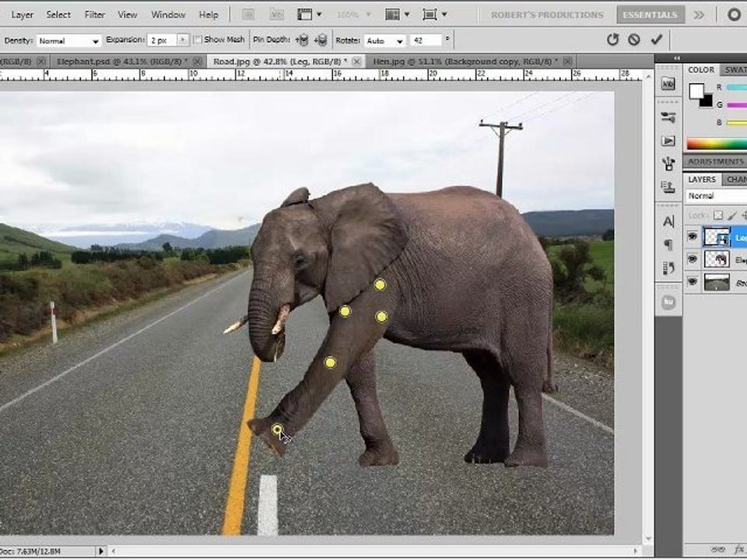747x560 pixels.
Task: Open the Density dropdown
Action: coord(69,41)
